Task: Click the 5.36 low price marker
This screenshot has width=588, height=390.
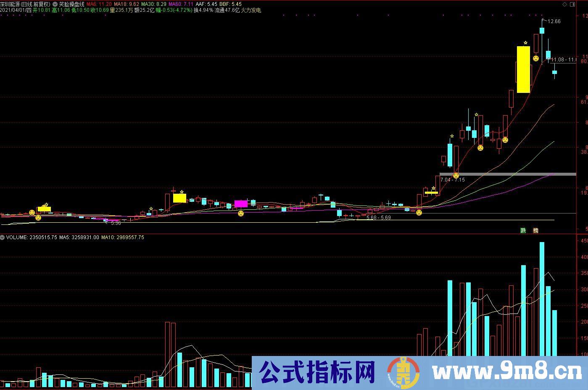Action: 116,223
